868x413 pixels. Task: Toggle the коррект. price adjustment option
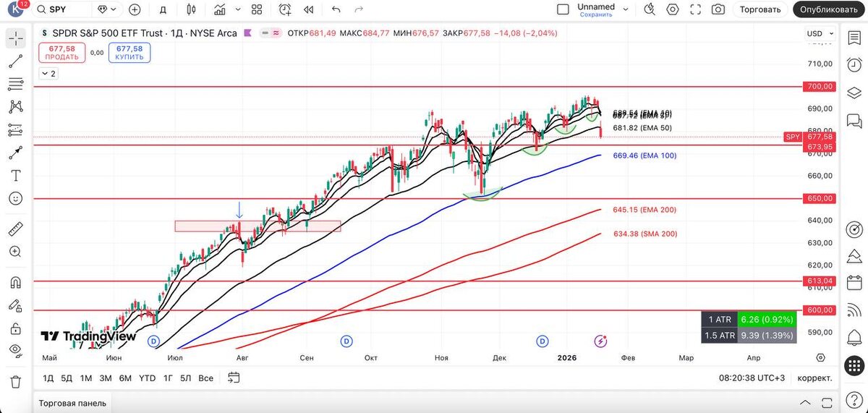coord(814,378)
